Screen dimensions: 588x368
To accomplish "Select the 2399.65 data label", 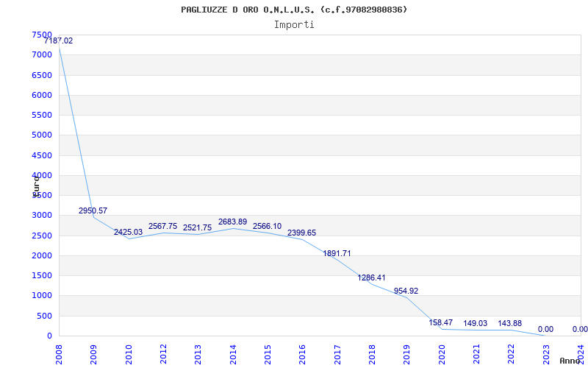I will [302, 233].
